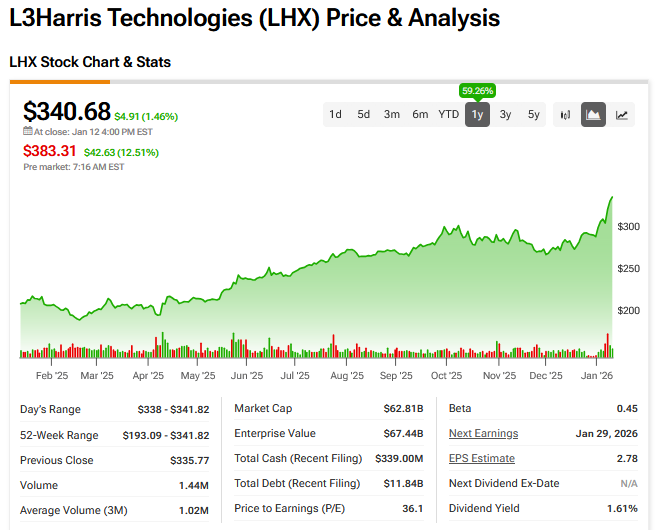Switch to line chart view

[622, 114]
